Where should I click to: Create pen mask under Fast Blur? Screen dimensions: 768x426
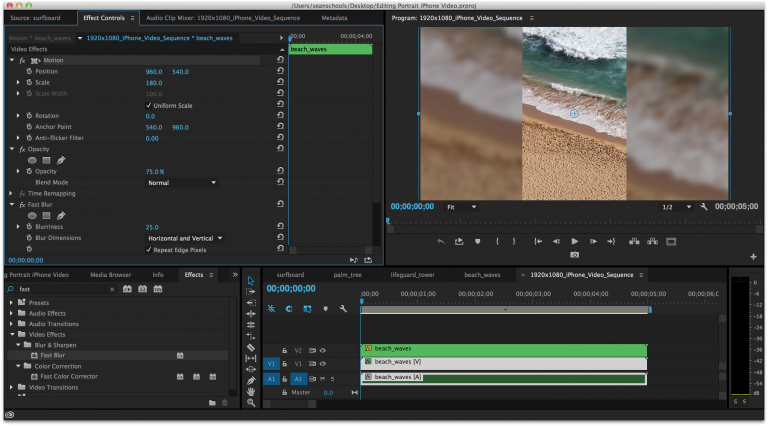(61, 215)
